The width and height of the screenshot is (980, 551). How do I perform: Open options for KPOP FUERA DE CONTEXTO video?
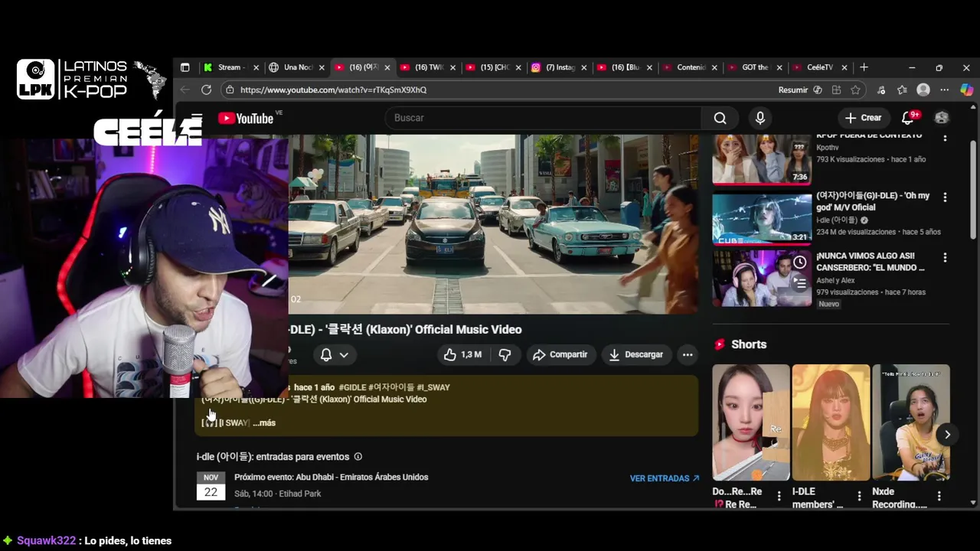[945, 138]
